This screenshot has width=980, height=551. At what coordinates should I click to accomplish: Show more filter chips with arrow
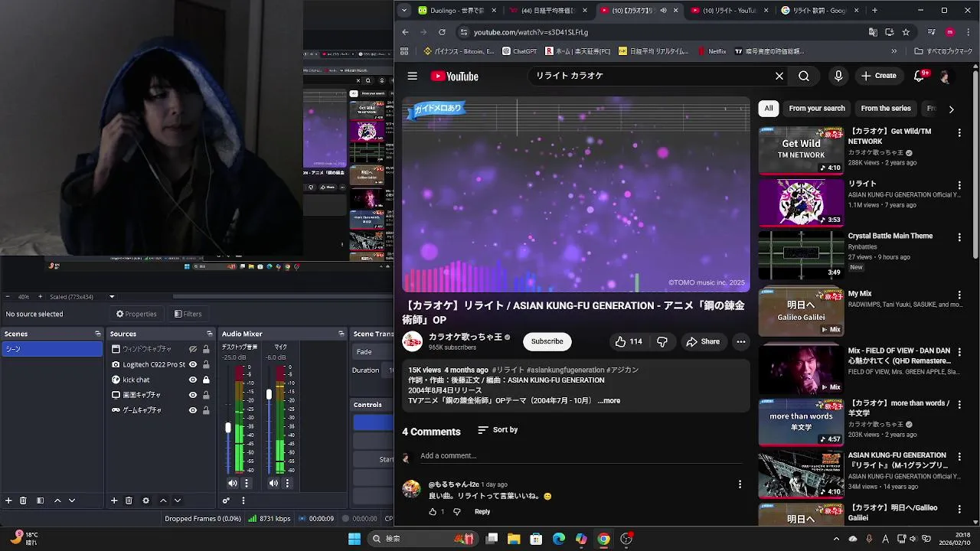click(951, 109)
